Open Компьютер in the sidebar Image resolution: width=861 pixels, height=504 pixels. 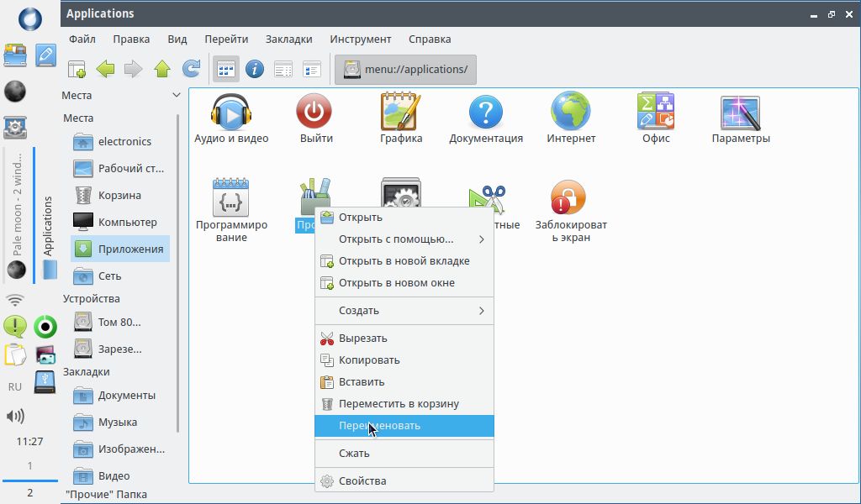click(120, 222)
